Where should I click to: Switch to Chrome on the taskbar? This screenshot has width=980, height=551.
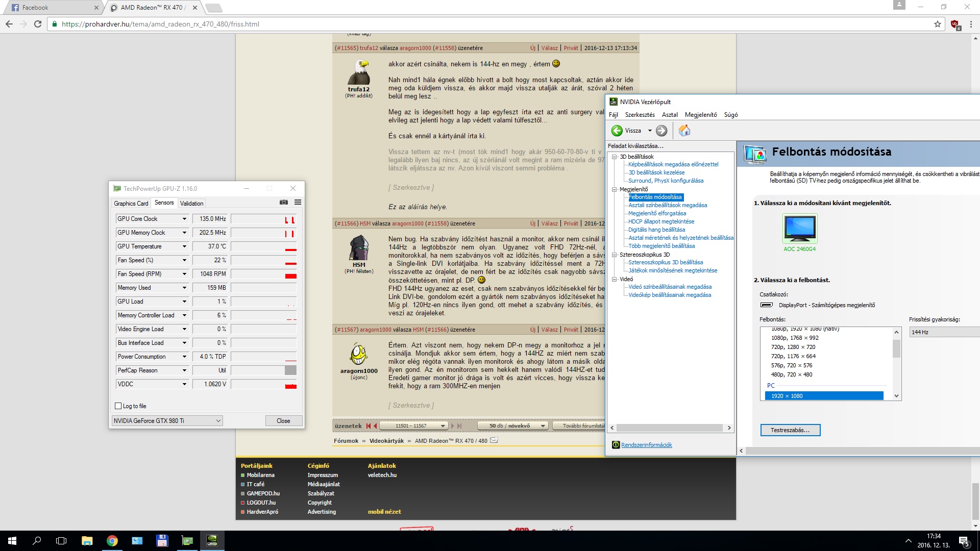[112, 541]
